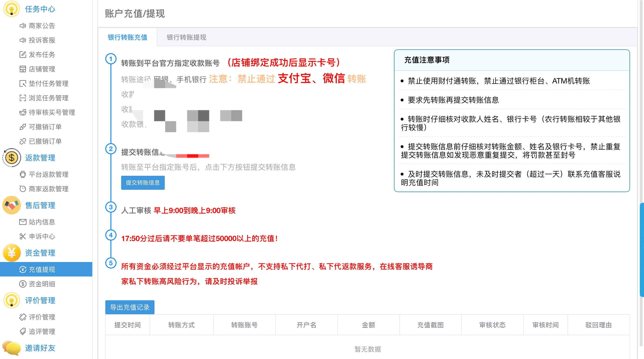
Task: Switch to the 银行转账提现 tab
Action: click(x=186, y=37)
